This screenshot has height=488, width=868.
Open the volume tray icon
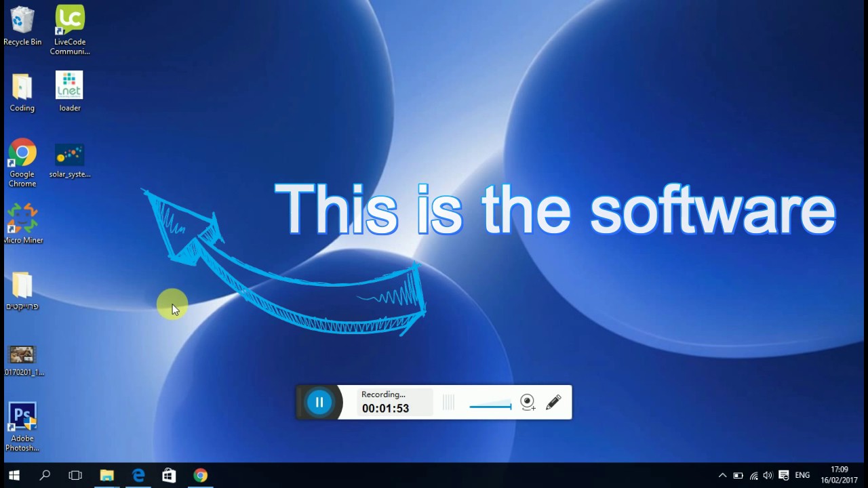pos(768,476)
